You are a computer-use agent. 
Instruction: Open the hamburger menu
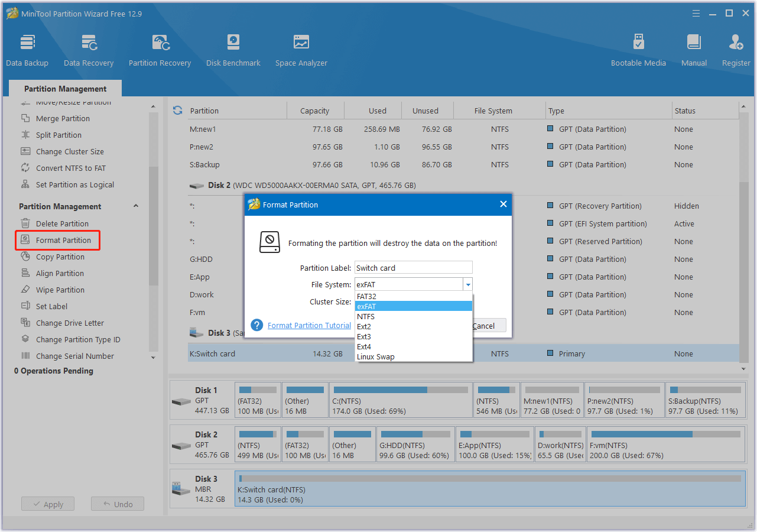click(x=696, y=13)
